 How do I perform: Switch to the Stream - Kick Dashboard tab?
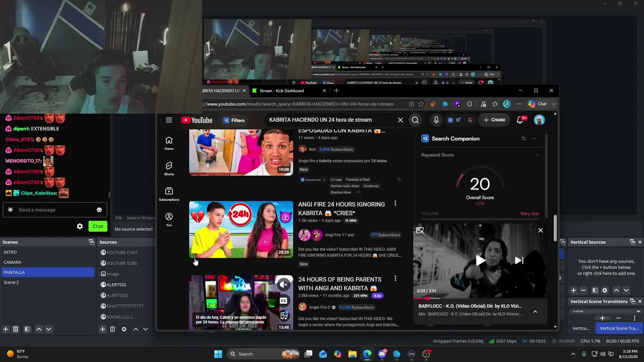click(289, 90)
